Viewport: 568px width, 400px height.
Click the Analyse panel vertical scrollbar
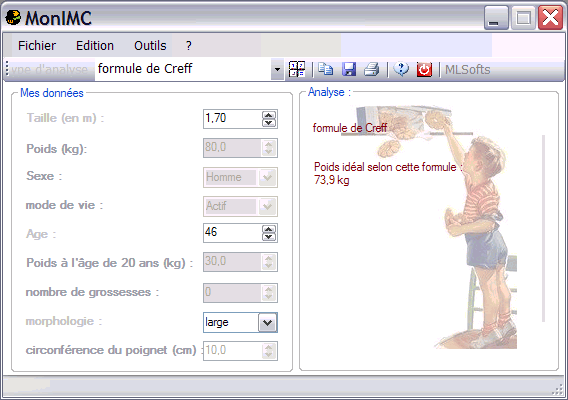pos(543,228)
